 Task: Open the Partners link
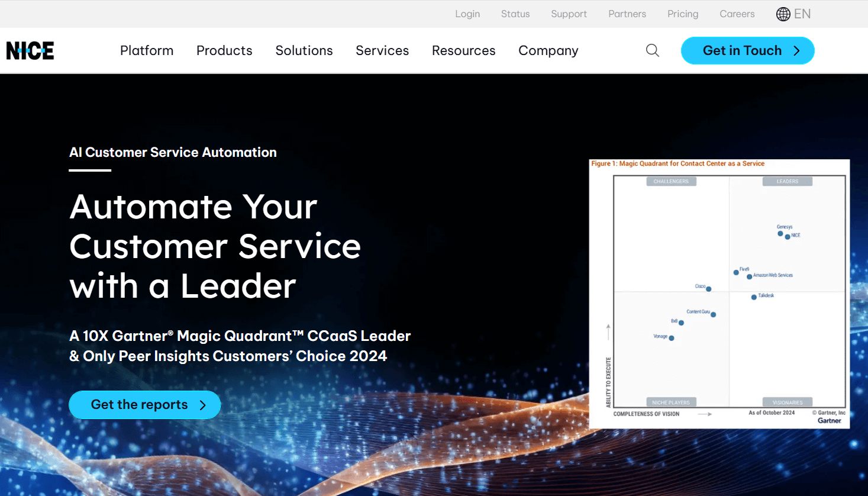tap(627, 14)
